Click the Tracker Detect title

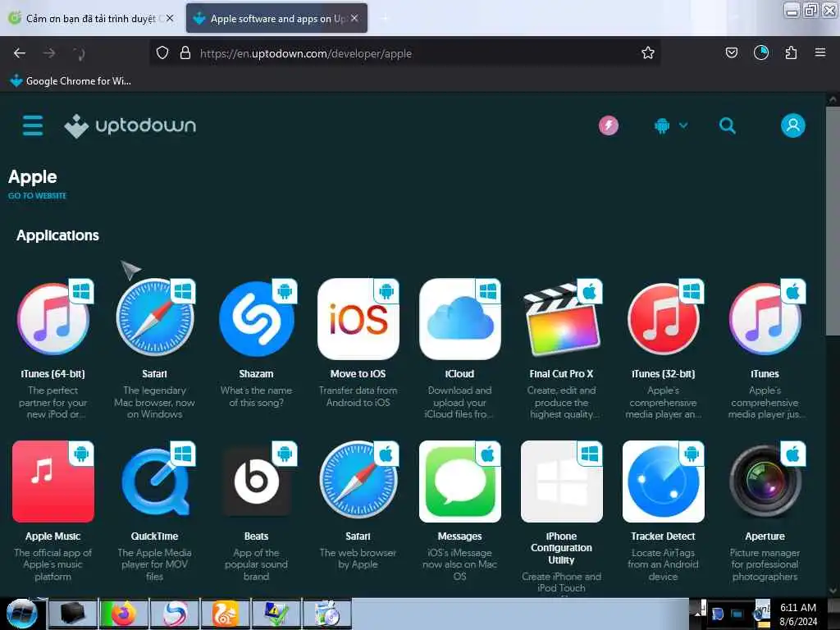point(663,536)
